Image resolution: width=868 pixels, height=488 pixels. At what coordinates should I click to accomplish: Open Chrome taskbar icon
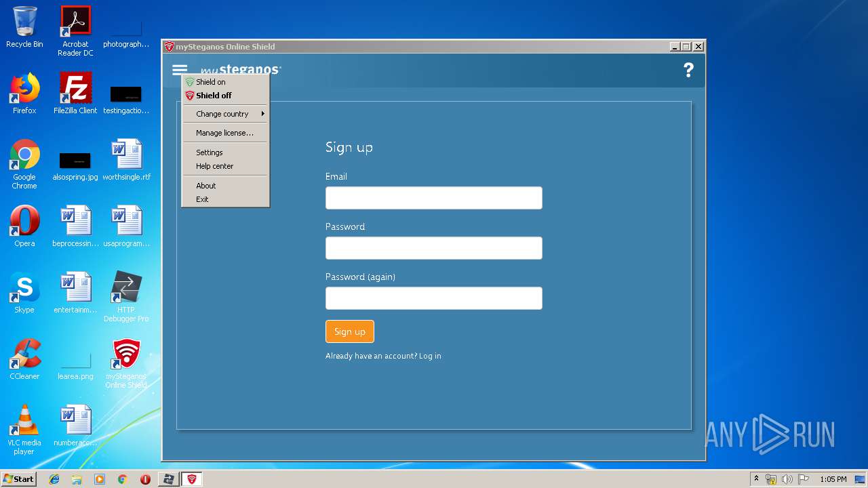point(122,479)
